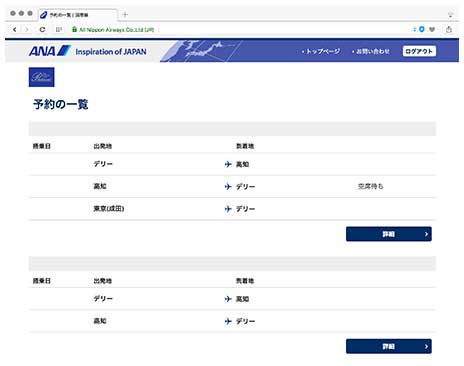Click the ANA logo in header
464x366 pixels.
[x=49, y=51]
